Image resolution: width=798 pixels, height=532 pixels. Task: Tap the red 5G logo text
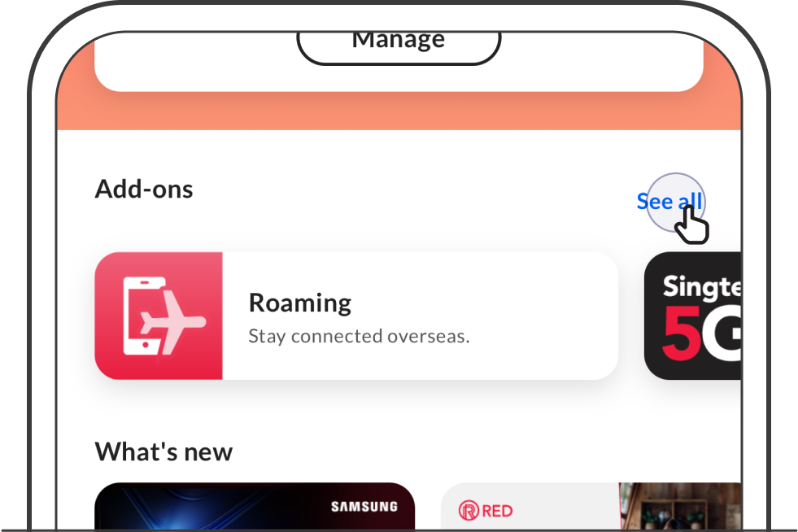click(701, 332)
